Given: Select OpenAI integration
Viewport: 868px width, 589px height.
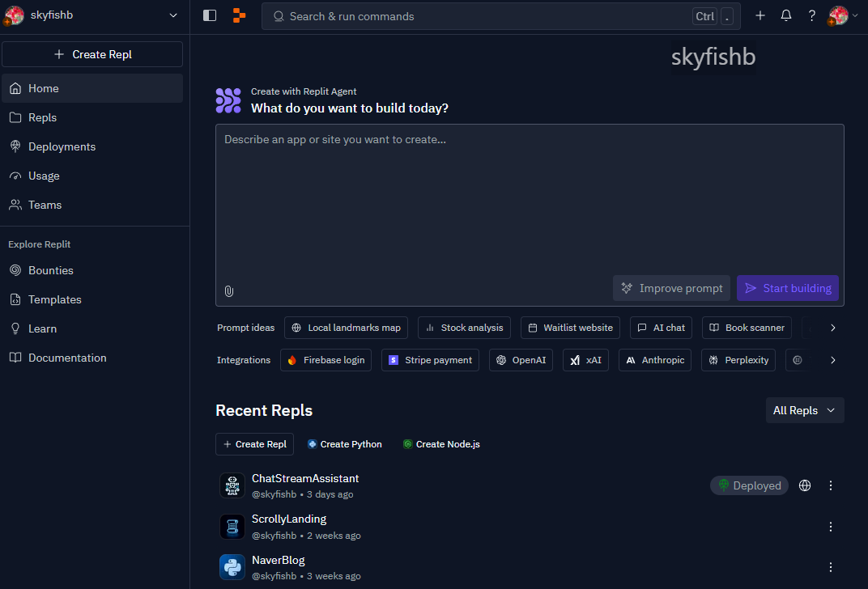Looking at the screenshot, I should pos(521,360).
